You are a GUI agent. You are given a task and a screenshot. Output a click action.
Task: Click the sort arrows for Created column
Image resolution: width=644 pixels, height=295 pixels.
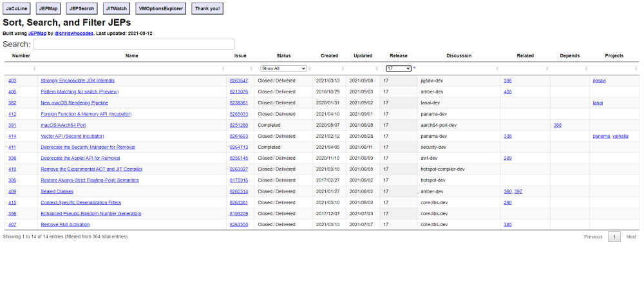343,68
